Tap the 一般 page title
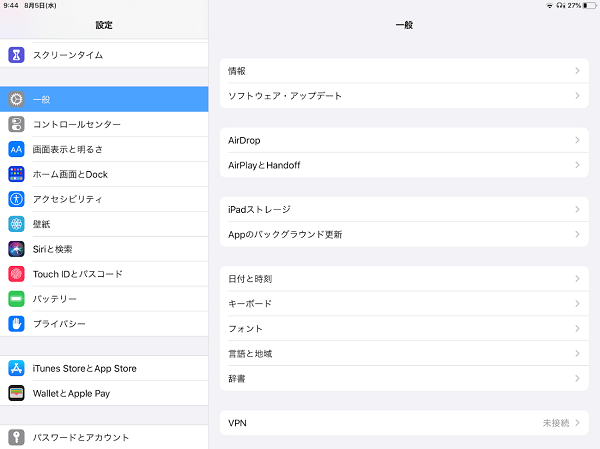Viewport: 600px width, 449px height. 404,25
